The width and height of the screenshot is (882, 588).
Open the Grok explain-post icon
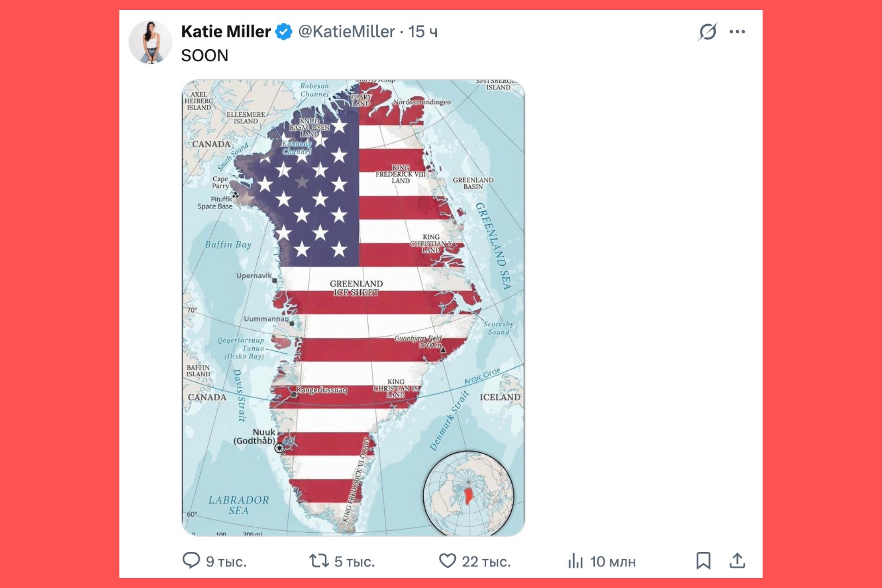[x=707, y=31]
